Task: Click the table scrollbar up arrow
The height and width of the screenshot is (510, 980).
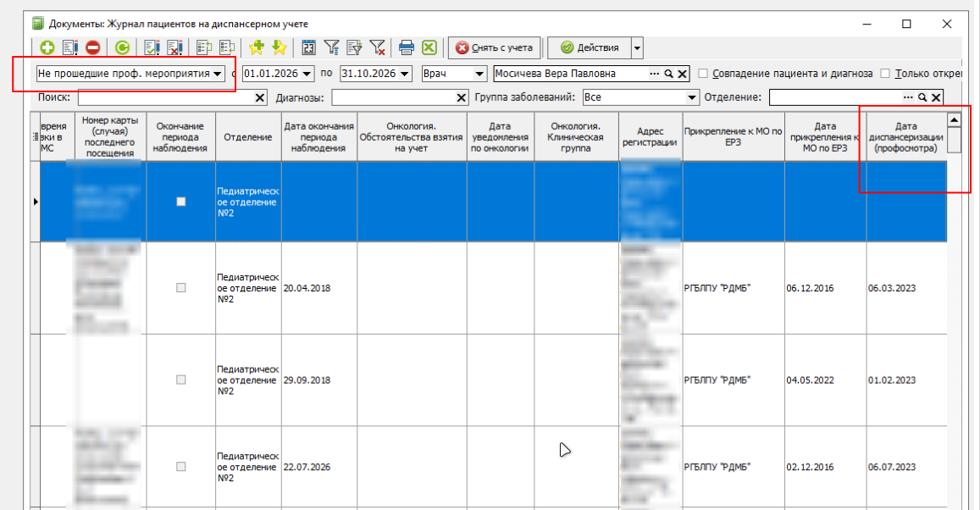Action: click(954, 119)
